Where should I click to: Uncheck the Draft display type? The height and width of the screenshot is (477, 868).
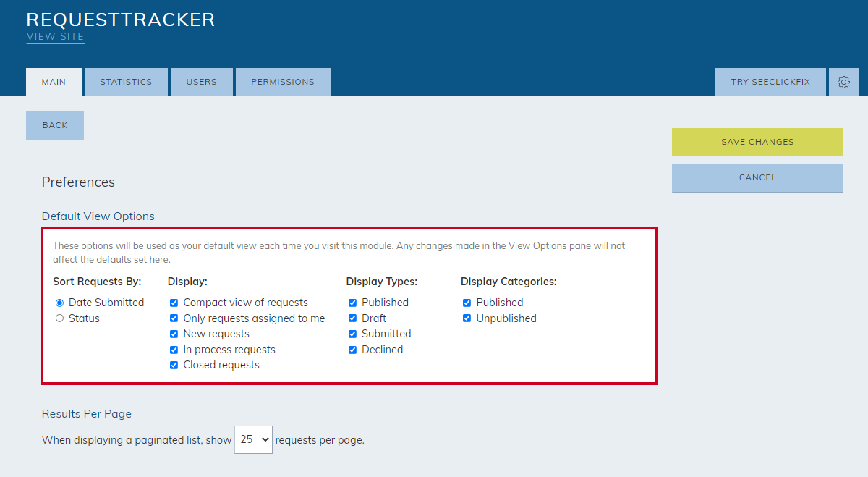point(352,318)
